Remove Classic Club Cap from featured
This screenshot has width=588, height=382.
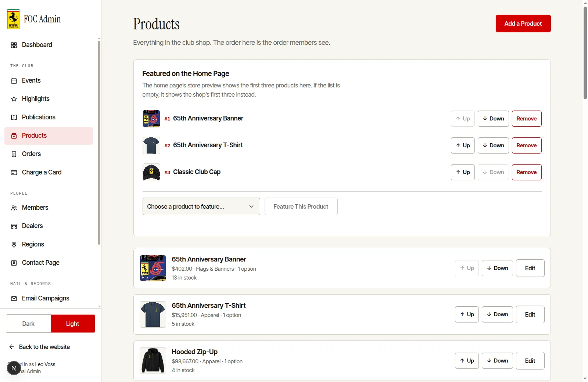[527, 172]
